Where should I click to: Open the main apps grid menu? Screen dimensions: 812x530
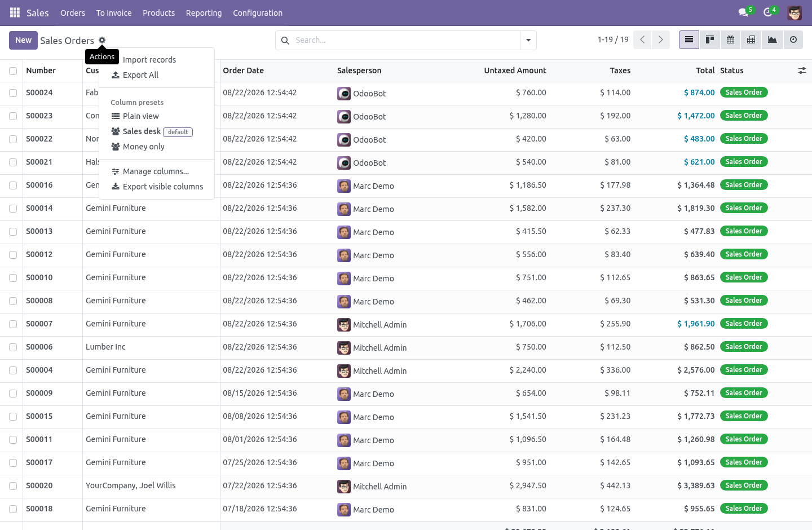tap(15, 12)
